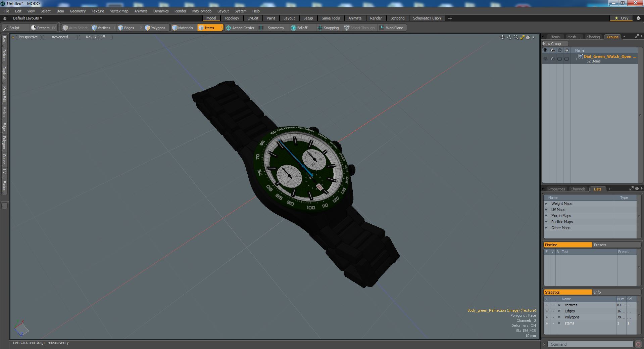Expand the UV Maps list
Viewport: 644px width, 349px height.
[546, 210]
